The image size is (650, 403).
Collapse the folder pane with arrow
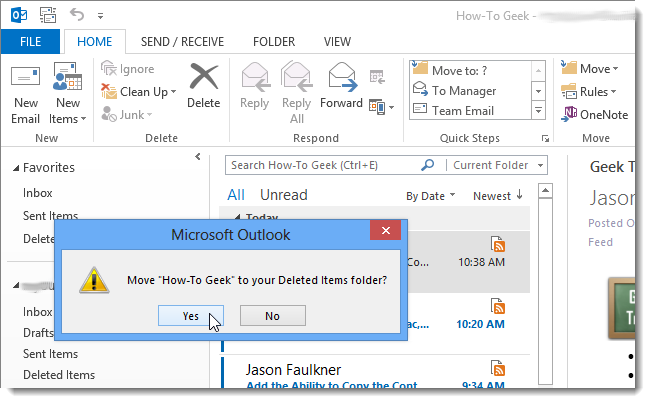pos(198,156)
